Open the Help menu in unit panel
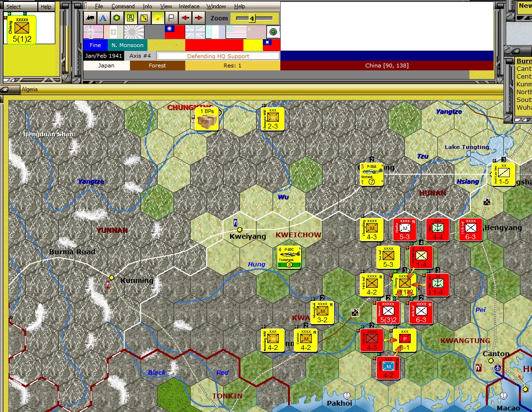Screen dimensions: 532x412 pos(46,6)
